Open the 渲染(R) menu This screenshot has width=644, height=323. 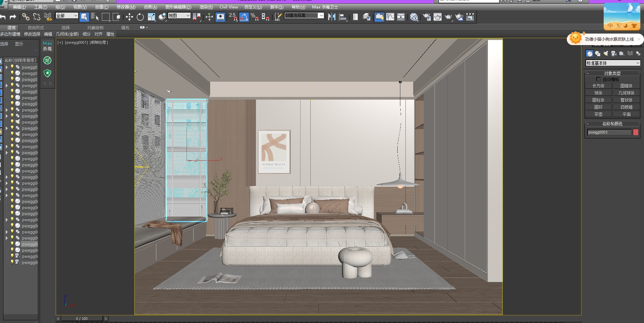coord(206,7)
